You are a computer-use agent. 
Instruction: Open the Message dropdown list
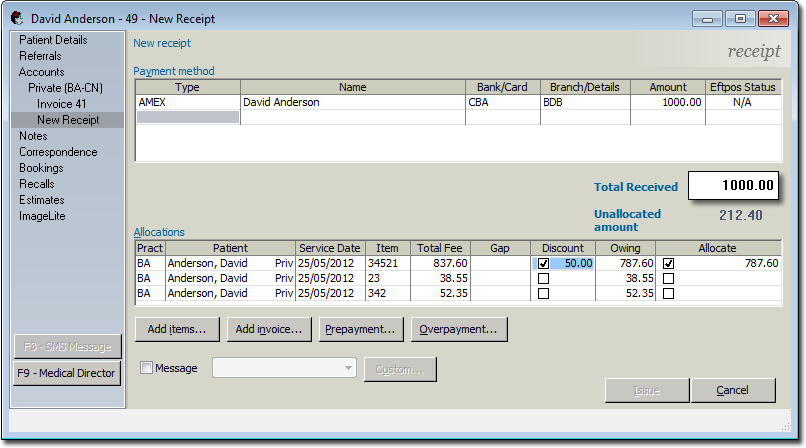348,368
